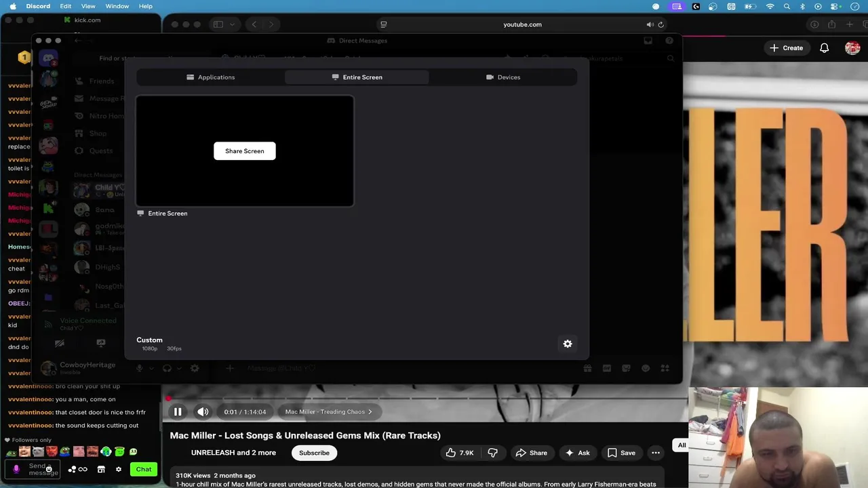
Task: Click the Kick channel points icon
Action: [x=73, y=469]
